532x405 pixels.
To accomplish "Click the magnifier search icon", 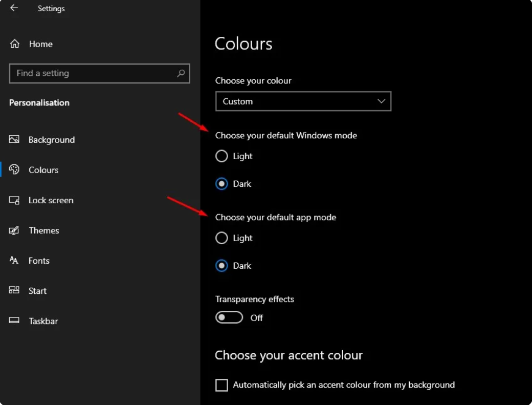I will click(x=181, y=73).
